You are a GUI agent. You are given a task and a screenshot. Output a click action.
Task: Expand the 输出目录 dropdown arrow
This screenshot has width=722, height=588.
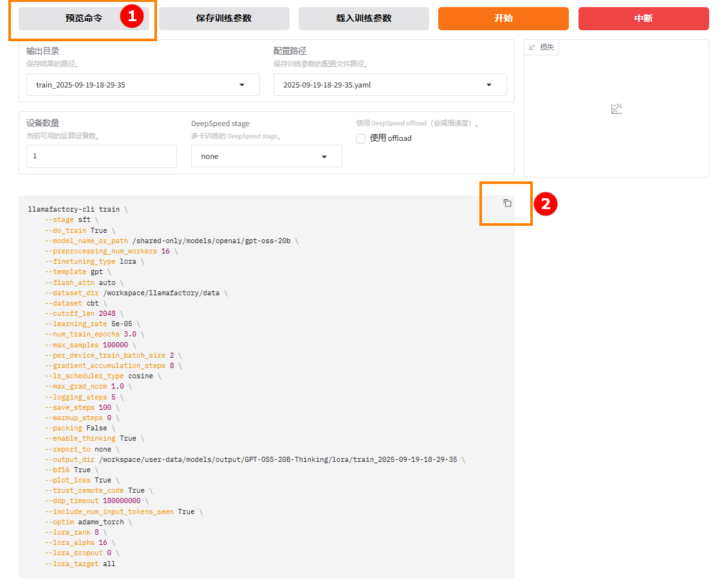pyautogui.click(x=242, y=85)
